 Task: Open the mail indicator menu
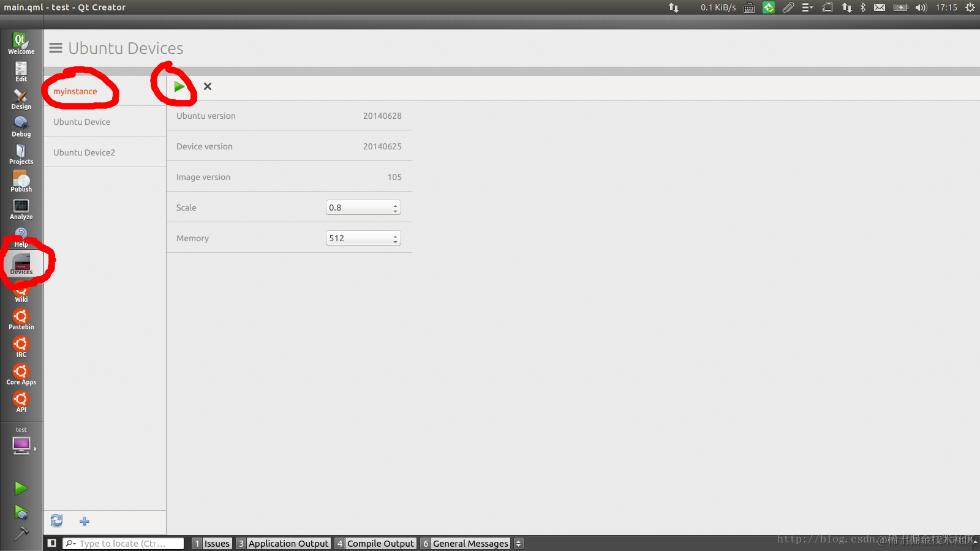coord(880,7)
